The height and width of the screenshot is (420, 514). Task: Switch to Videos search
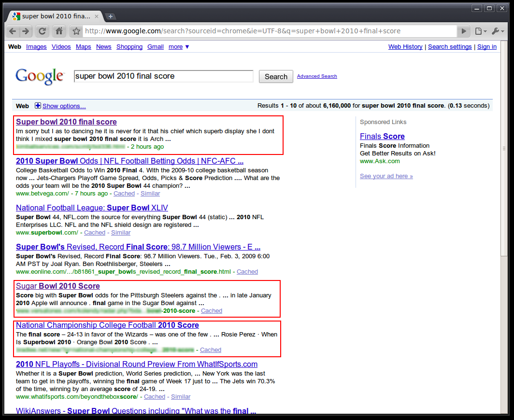click(x=61, y=47)
